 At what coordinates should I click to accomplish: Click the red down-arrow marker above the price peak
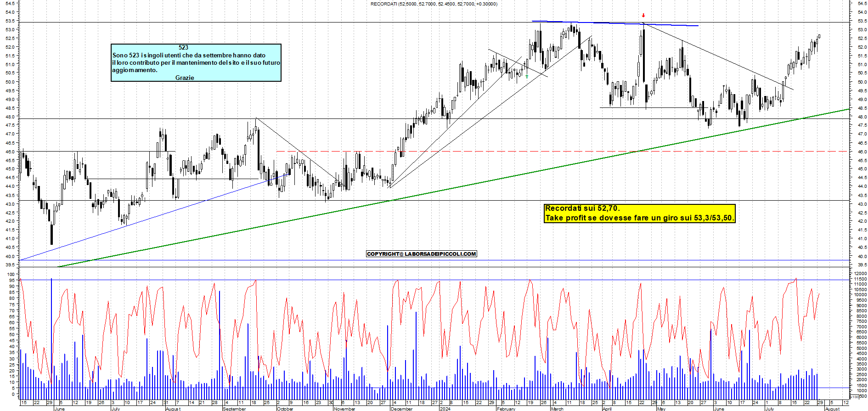click(643, 16)
